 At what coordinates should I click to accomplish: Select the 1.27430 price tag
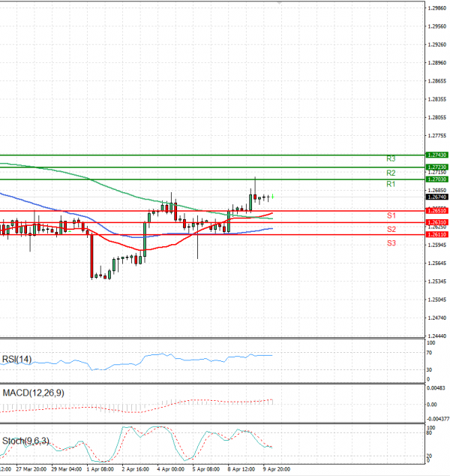click(437, 155)
